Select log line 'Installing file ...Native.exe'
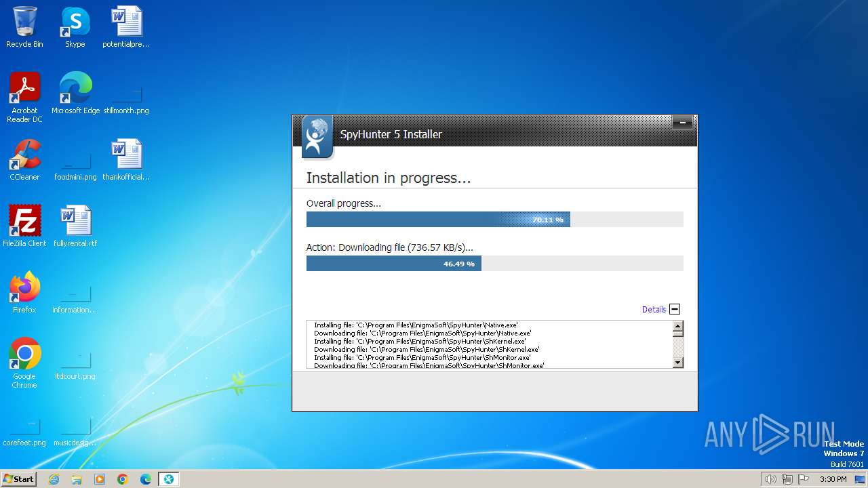The image size is (868, 488). click(416, 325)
